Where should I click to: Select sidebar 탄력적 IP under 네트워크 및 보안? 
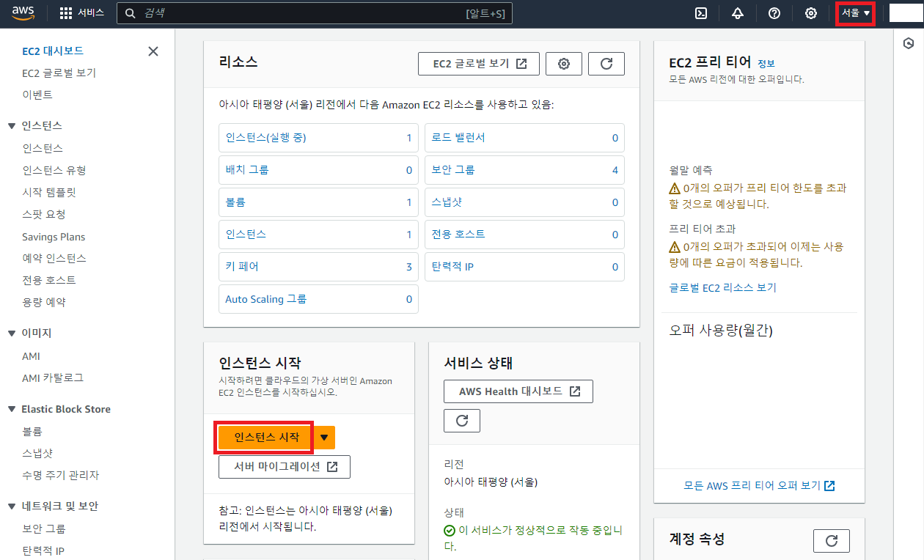pyautogui.click(x=43, y=551)
